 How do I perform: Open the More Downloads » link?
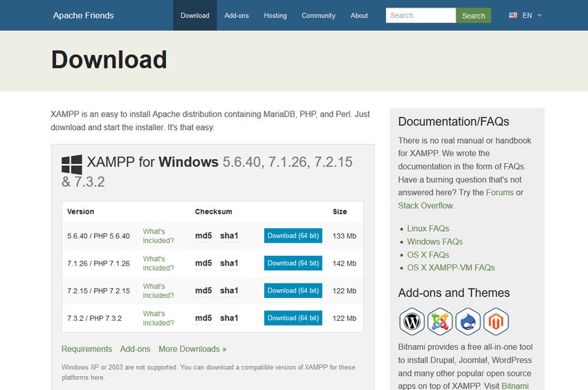click(192, 349)
